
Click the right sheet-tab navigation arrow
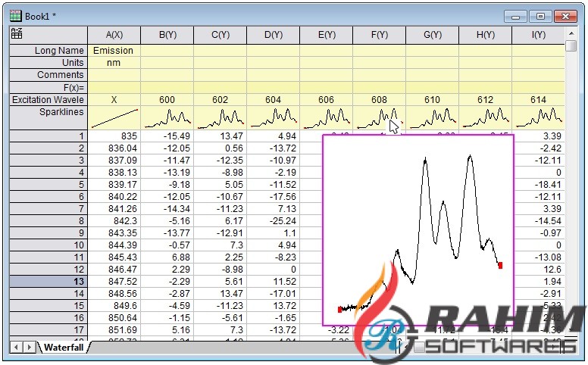click(x=29, y=348)
